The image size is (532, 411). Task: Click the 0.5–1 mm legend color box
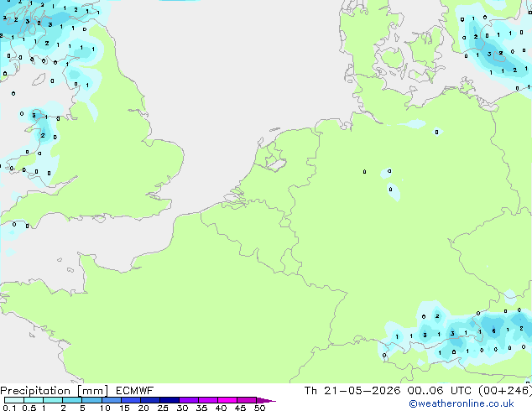pyautogui.click(x=34, y=400)
